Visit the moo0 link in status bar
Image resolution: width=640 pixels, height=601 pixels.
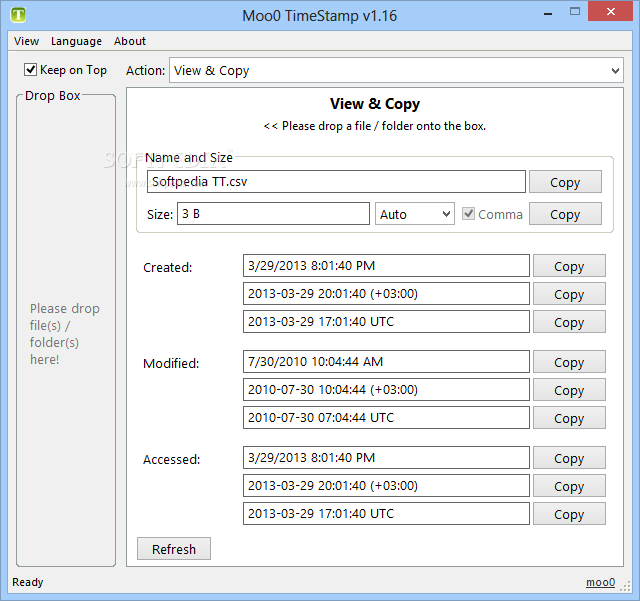point(600,582)
